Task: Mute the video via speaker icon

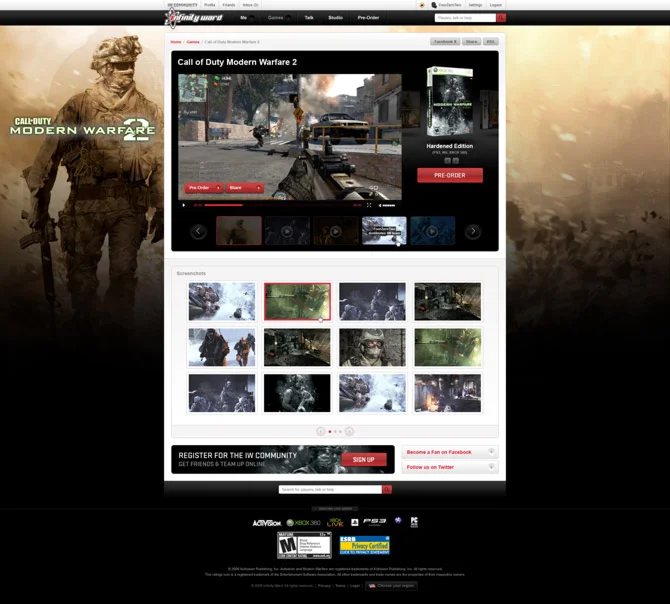Action: 380,205
